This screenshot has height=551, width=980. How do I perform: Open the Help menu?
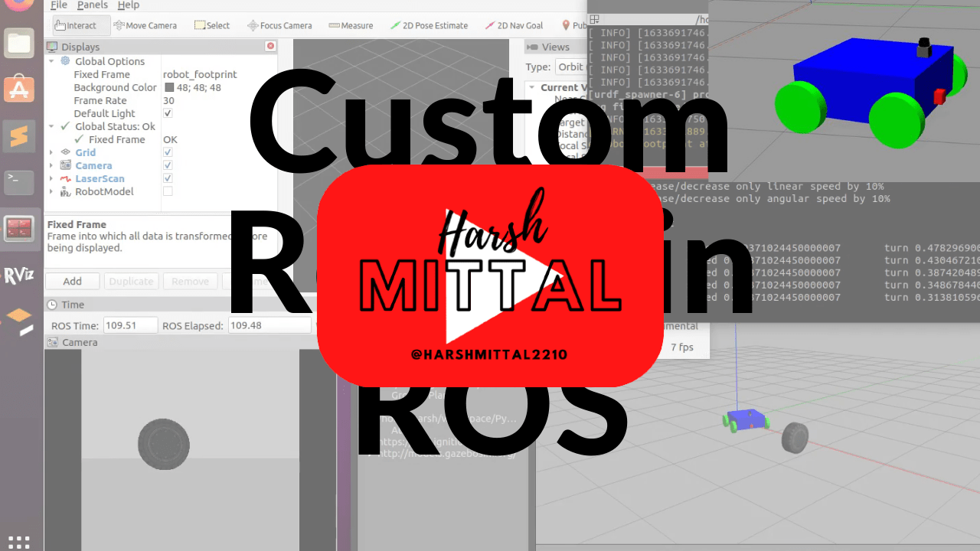click(129, 5)
